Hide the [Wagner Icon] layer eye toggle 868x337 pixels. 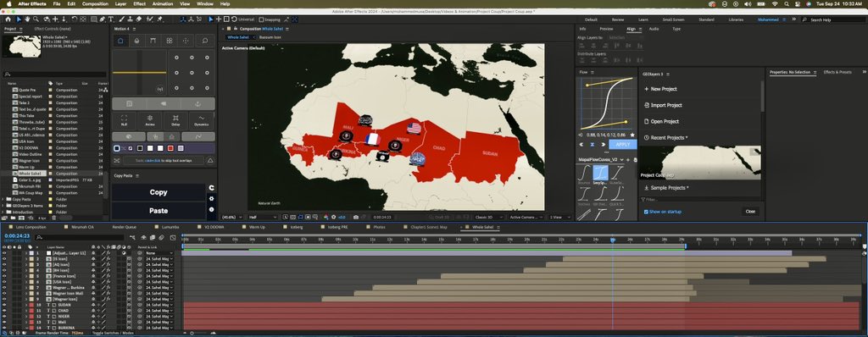[x=4, y=299]
